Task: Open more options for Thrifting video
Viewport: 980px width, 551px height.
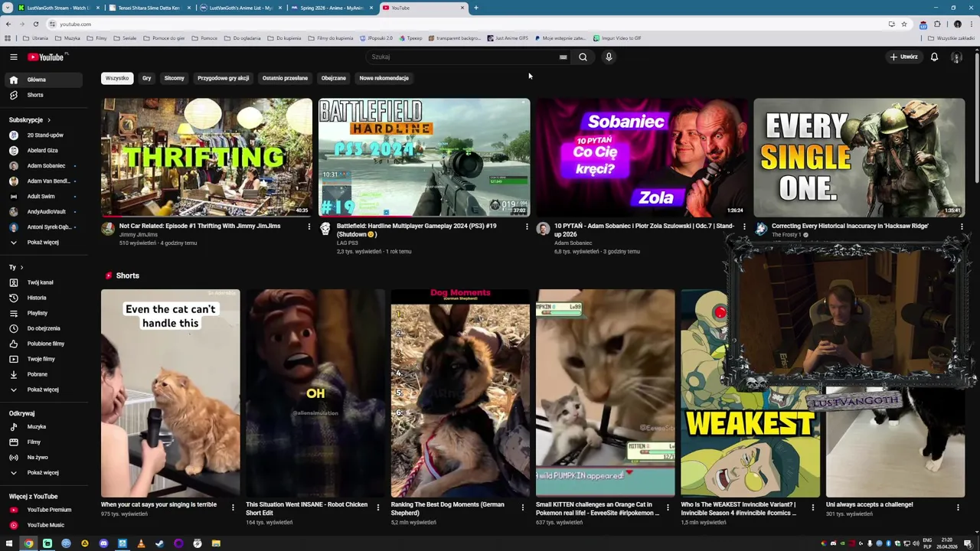Action: pos(309,227)
